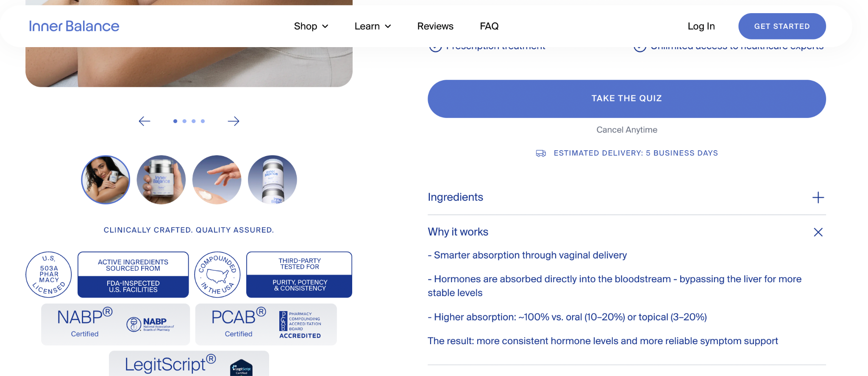Click the X icon beside Why it works
This screenshot has height=376, width=868.
tap(818, 232)
